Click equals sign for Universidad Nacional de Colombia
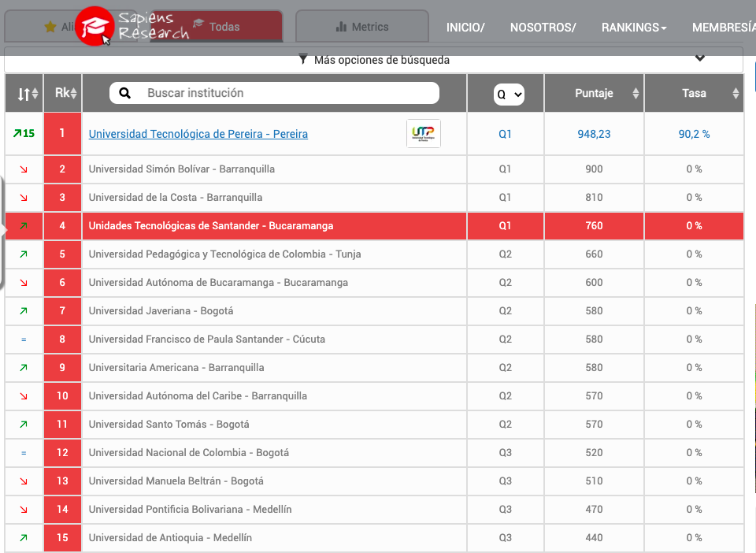This screenshot has height=553, width=756. pyautogui.click(x=24, y=453)
